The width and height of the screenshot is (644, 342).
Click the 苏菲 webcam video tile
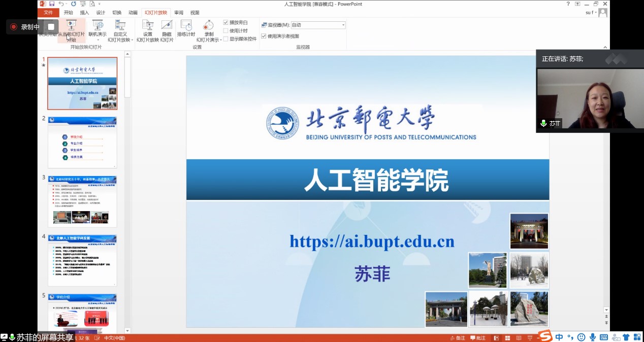[590, 98]
